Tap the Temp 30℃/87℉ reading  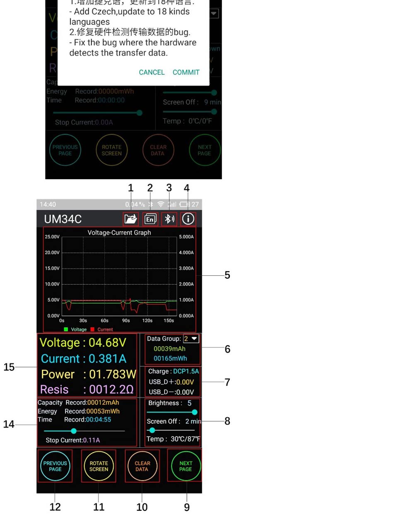(x=173, y=439)
